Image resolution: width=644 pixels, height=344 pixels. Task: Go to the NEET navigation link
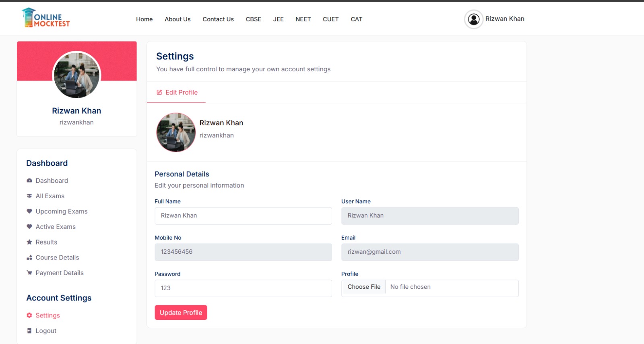pyautogui.click(x=303, y=19)
